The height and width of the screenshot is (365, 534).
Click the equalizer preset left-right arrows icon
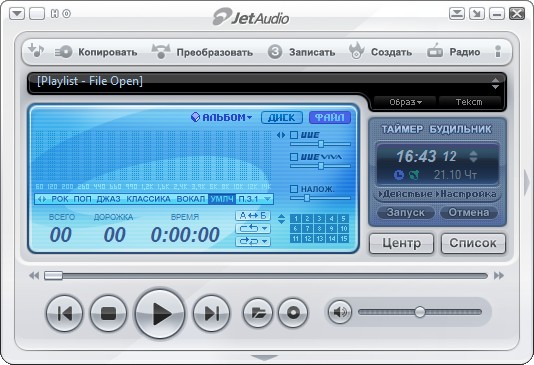42,199
